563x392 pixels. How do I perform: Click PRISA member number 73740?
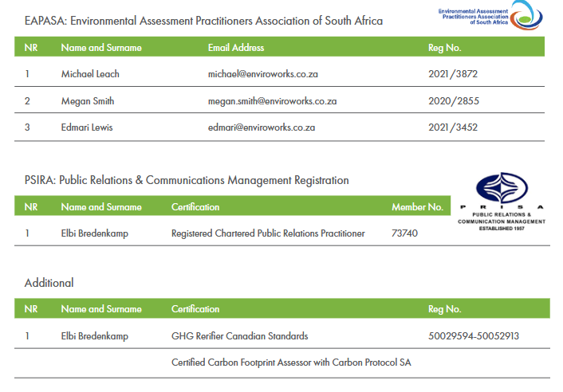[x=404, y=233]
